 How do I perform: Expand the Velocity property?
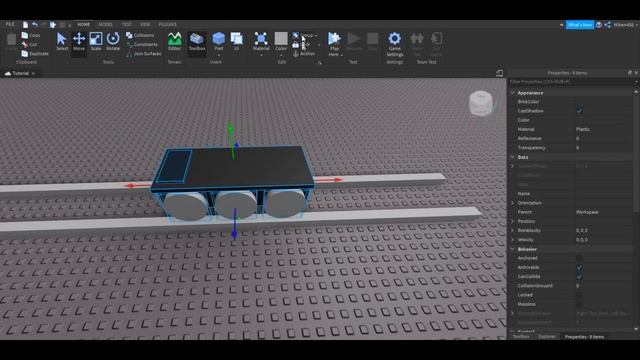(513, 240)
